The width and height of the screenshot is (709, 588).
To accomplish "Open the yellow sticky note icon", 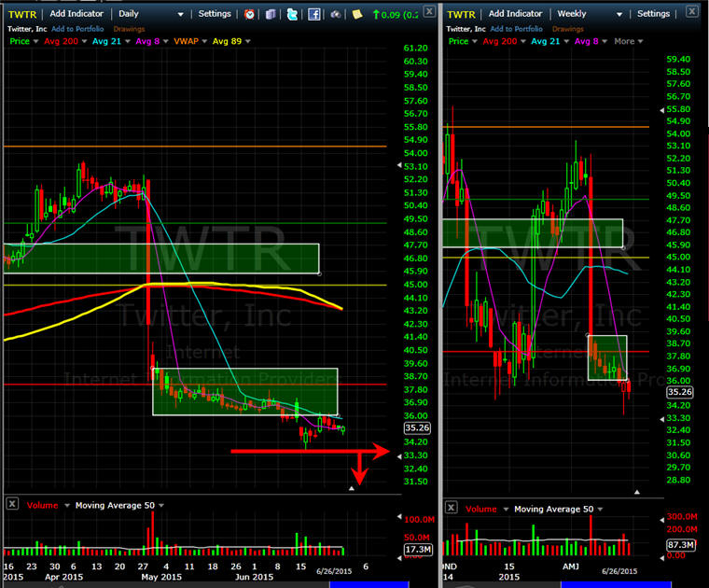I will coord(356,14).
